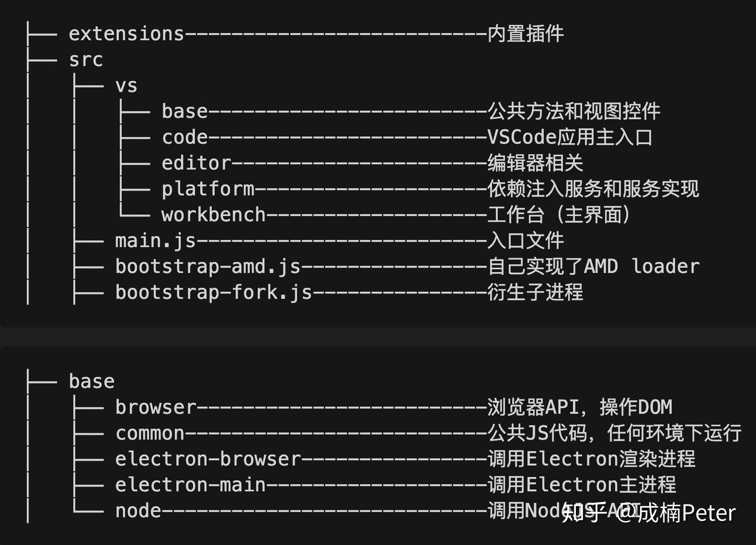Click the AMD loader description text
756x545 pixels.
click(641, 267)
